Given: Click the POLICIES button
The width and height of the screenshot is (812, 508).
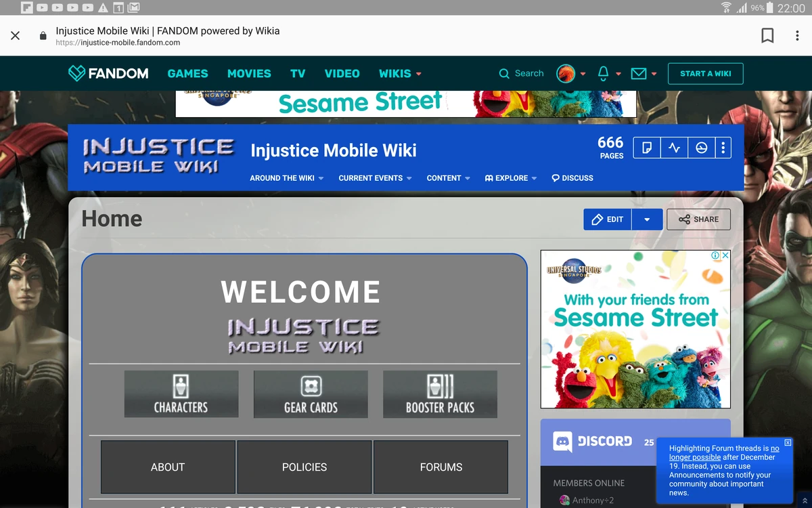Looking at the screenshot, I should tap(304, 467).
